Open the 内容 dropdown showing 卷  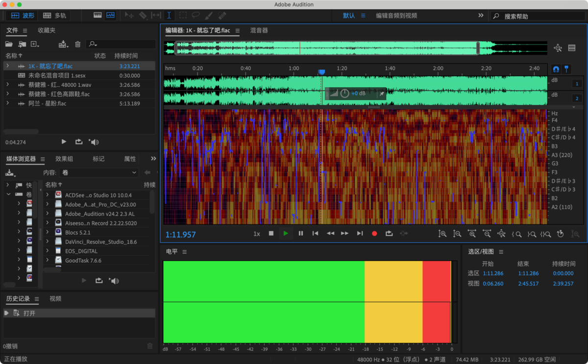pos(99,172)
